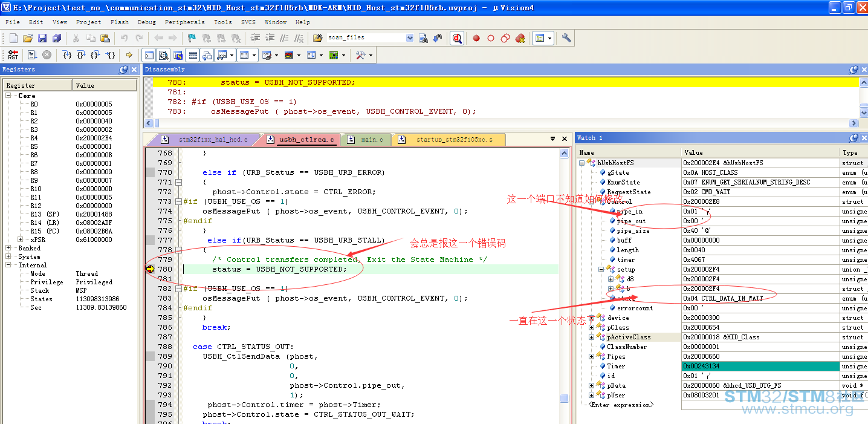The image size is (868, 424).
Task: Click the Run icon in the debug toolbar
Action: [33, 55]
